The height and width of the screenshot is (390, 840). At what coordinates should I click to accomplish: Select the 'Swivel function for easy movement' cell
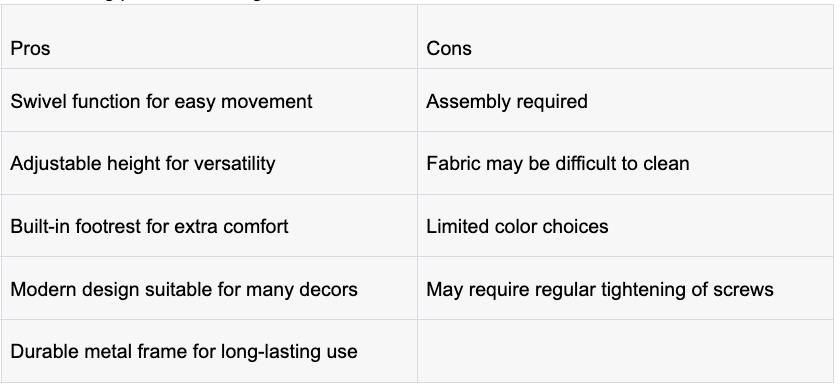pyautogui.click(x=209, y=100)
